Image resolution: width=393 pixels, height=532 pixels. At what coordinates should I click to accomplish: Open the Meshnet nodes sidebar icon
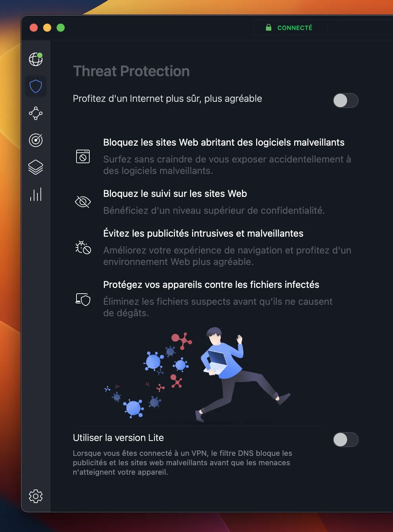[36, 113]
